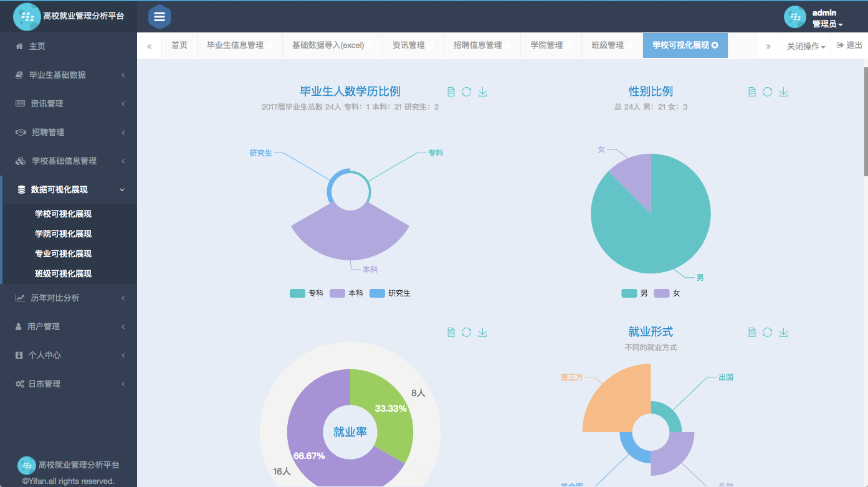The image size is (868, 487).
Task: Click the page vertical scrollbar thumb
Action: (866, 121)
